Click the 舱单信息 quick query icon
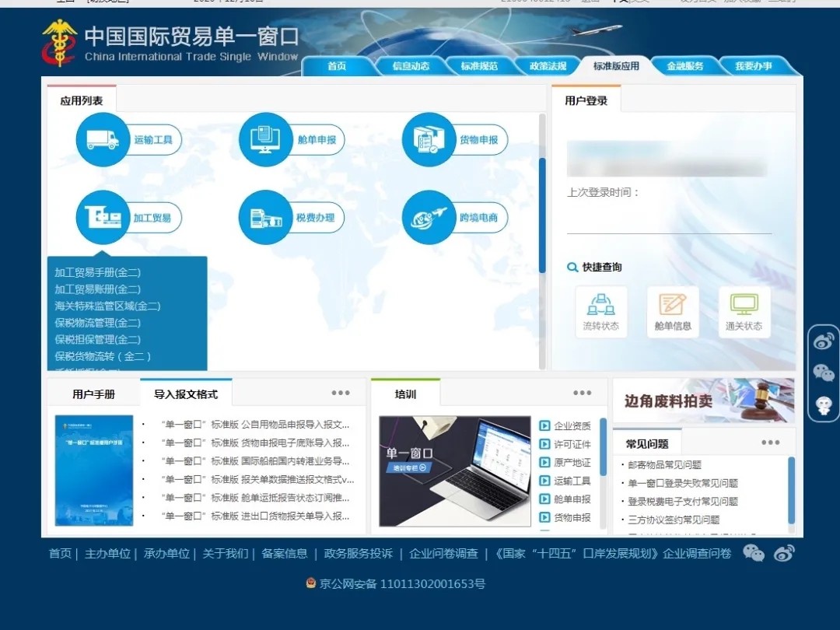 tap(673, 311)
